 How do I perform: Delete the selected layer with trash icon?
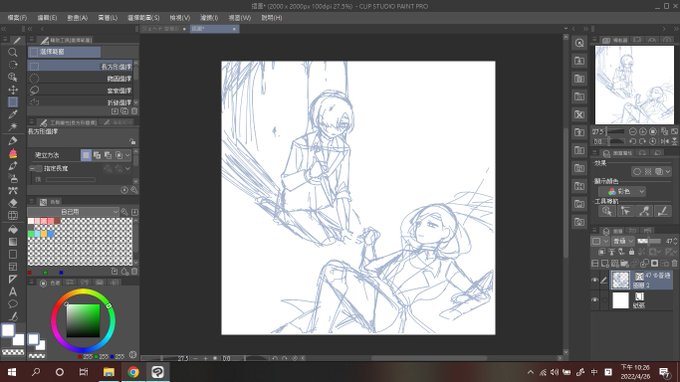[674, 263]
